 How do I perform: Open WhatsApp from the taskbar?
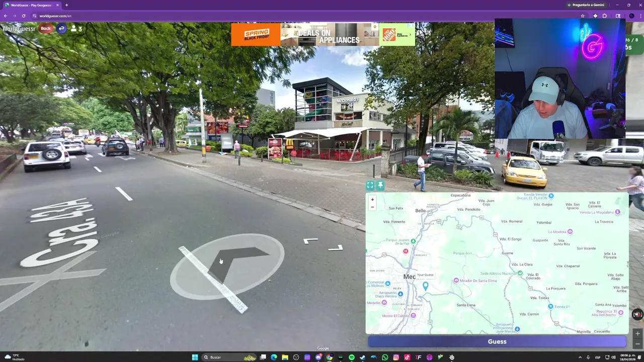385,357
